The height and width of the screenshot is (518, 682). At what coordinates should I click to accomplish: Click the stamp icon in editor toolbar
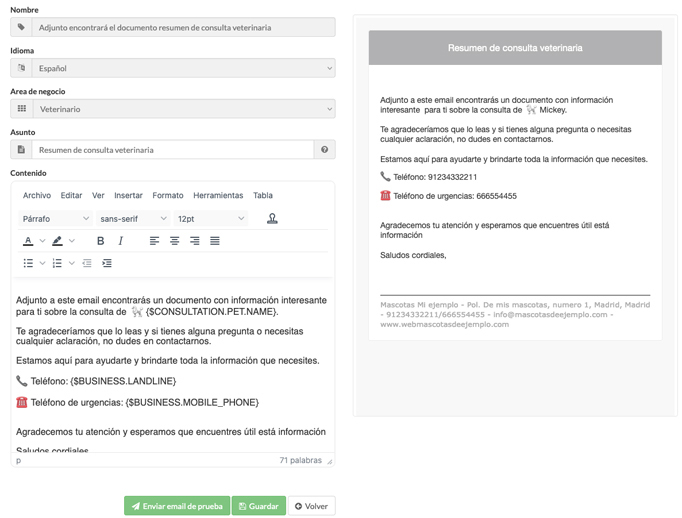[272, 218]
